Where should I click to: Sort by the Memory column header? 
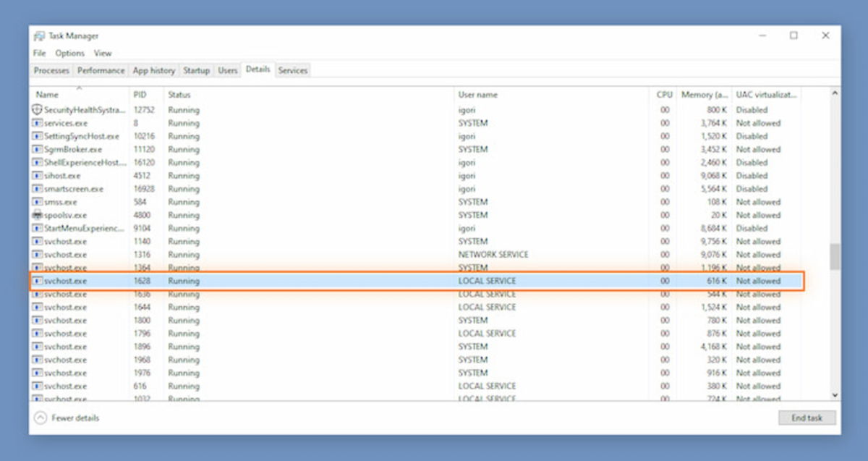coord(705,95)
